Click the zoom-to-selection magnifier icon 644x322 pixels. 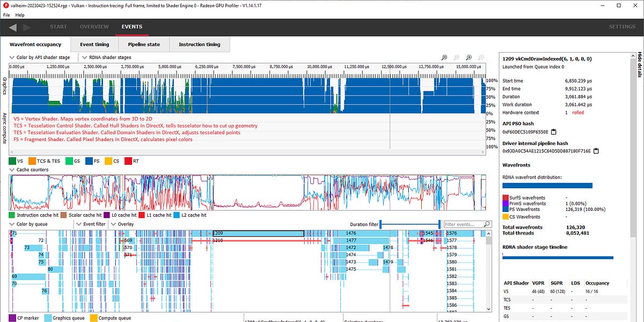coord(444,57)
